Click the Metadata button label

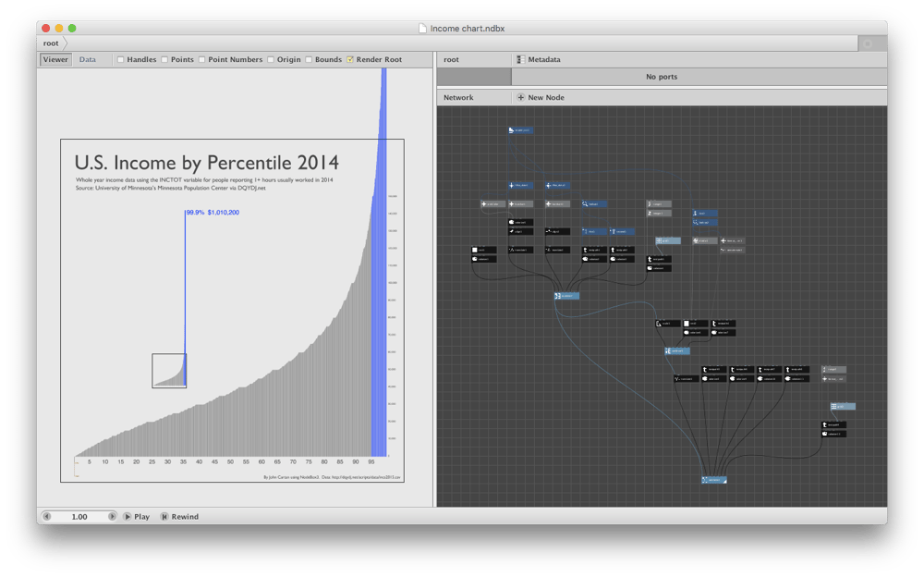544,59
